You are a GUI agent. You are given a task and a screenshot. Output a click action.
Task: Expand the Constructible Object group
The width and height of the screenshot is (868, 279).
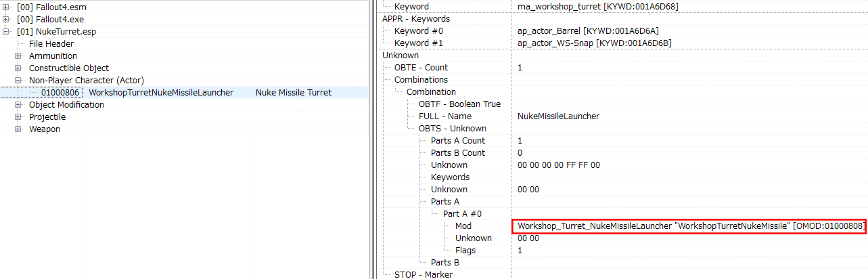[18, 68]
